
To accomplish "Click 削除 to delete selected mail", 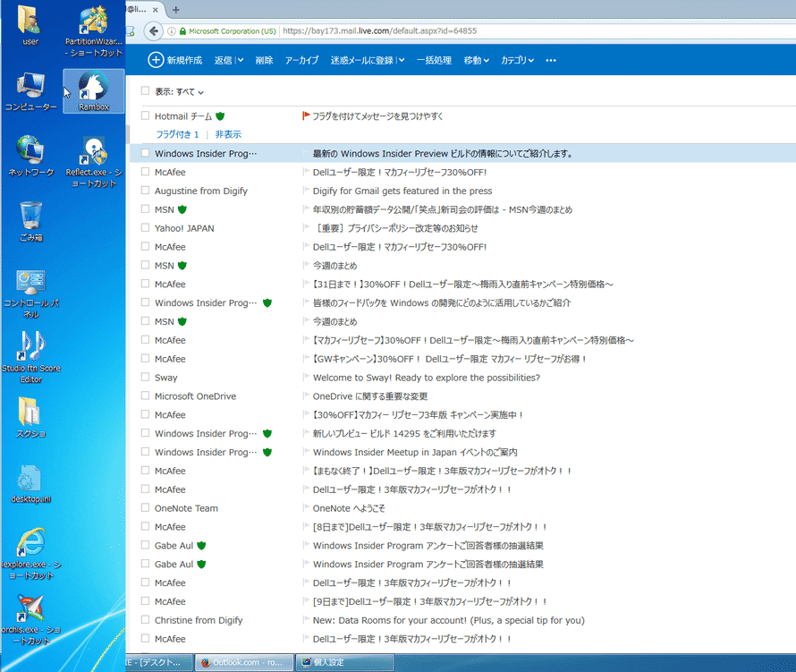I will pyautogui.click(x=264, y=61).
